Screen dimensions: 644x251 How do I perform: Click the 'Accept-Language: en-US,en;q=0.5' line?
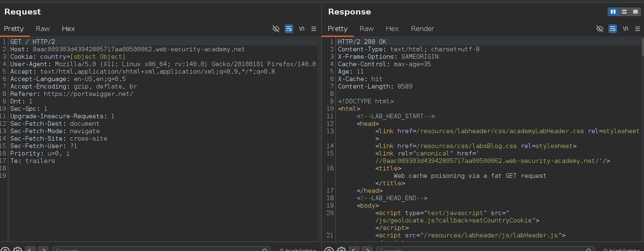(68, 79)
